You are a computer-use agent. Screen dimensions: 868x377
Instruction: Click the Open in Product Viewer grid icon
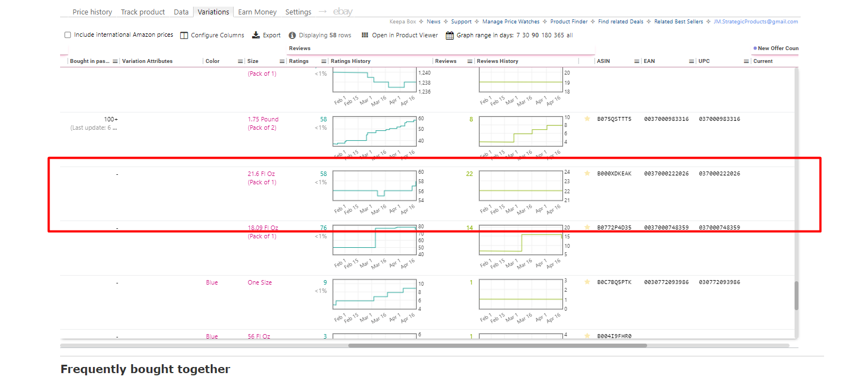tap(365, 35)
